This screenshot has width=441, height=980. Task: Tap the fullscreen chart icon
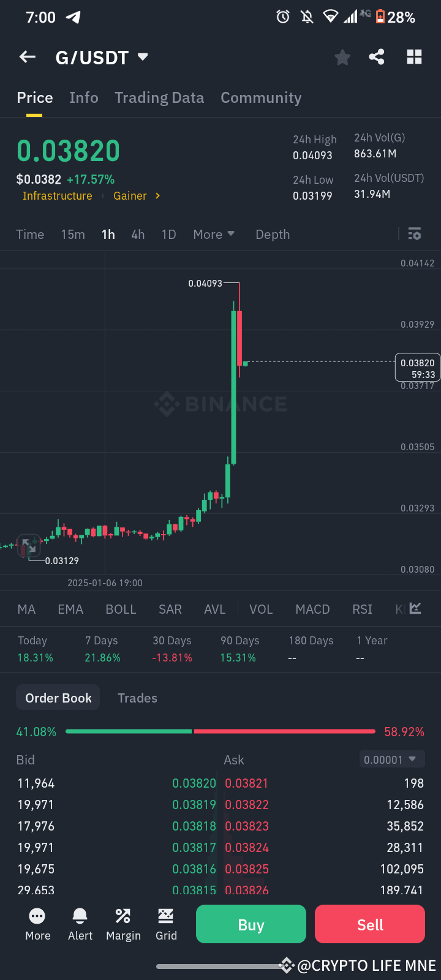pyautogui.click(x=29, y=545)
